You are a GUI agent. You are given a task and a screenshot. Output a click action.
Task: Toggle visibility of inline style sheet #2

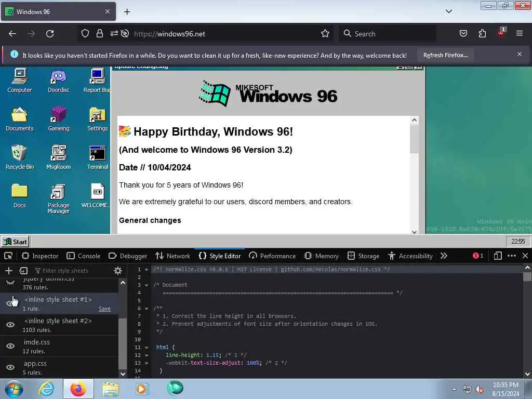pyautogui.click(x=10, y=325)
